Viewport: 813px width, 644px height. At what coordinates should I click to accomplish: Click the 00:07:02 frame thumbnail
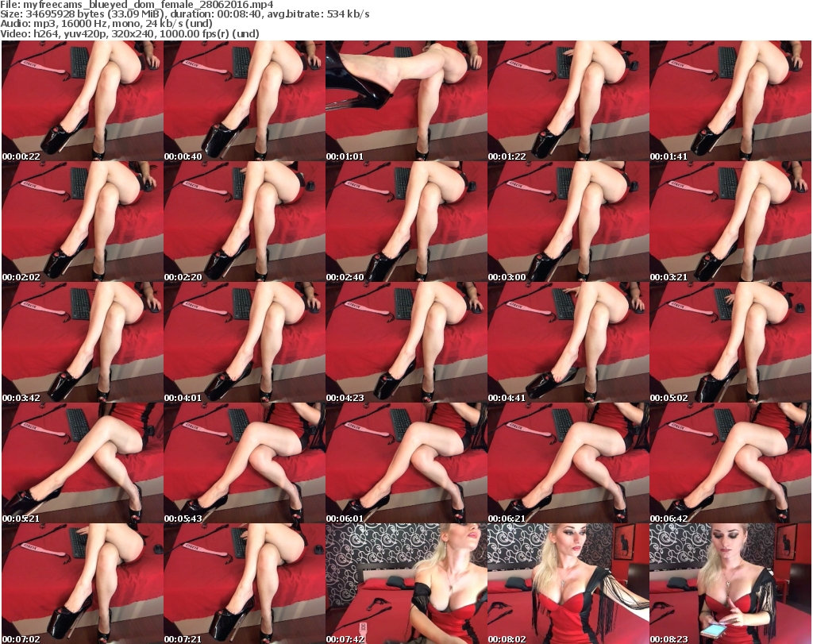pyautogui.click(x=83, y=584)
